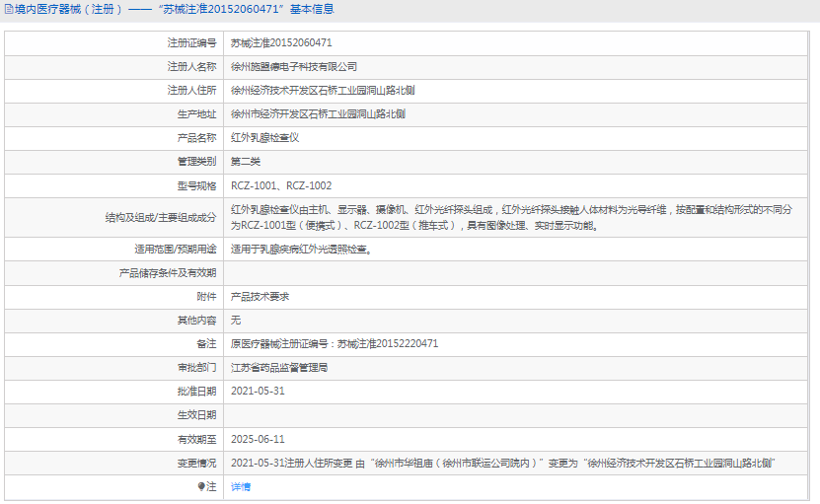Click the 变更情况 row label
The image size is (820, 504).
click(196, 464)
